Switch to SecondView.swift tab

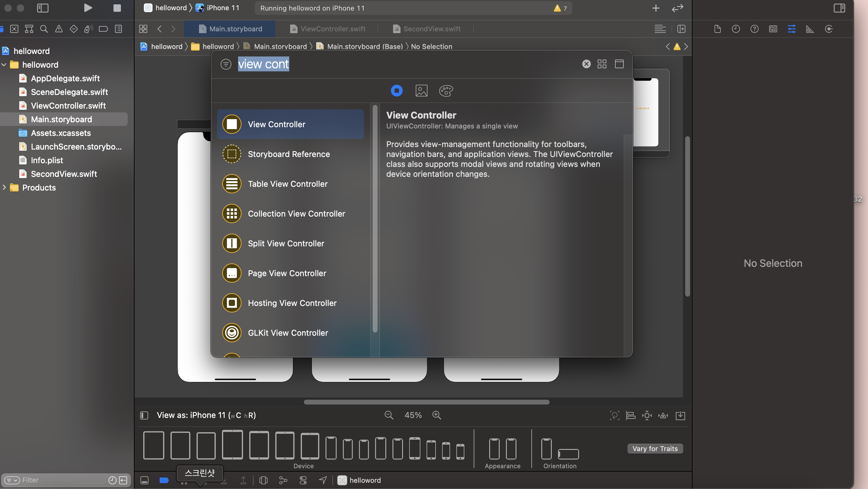431,29
